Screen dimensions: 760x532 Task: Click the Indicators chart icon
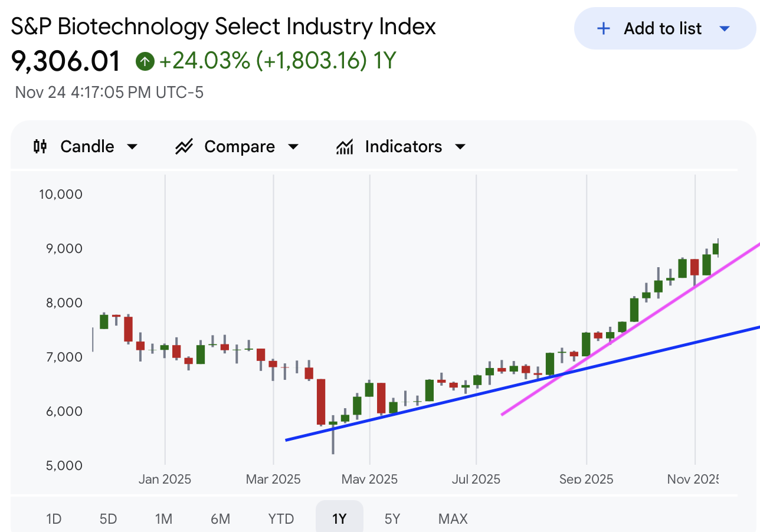click(x=345, y=146)
